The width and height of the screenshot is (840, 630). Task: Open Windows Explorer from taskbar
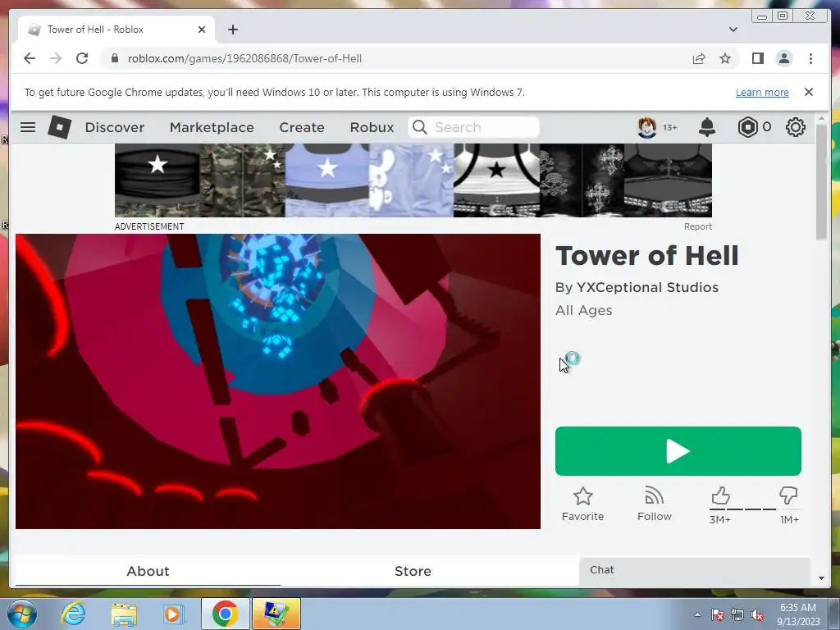124,614
